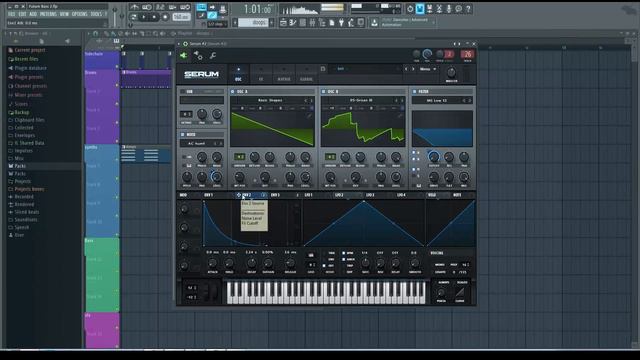This screenshot has width=640, height=360.
Task: Click the metronome icon in the top toolbar
Action: tap(134, 7)
